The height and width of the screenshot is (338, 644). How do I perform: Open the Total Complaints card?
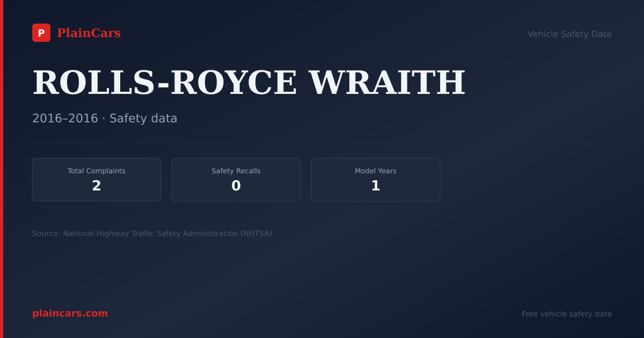tap(97, 180)
